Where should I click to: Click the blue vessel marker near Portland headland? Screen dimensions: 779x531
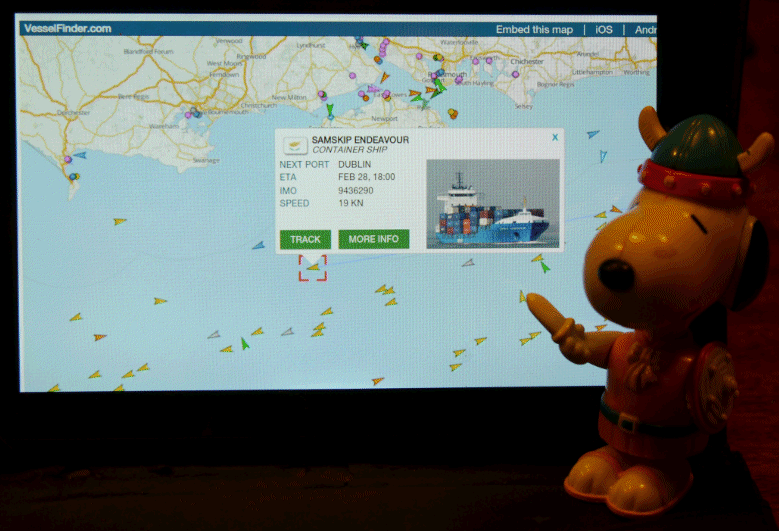(x=80, y=155)
